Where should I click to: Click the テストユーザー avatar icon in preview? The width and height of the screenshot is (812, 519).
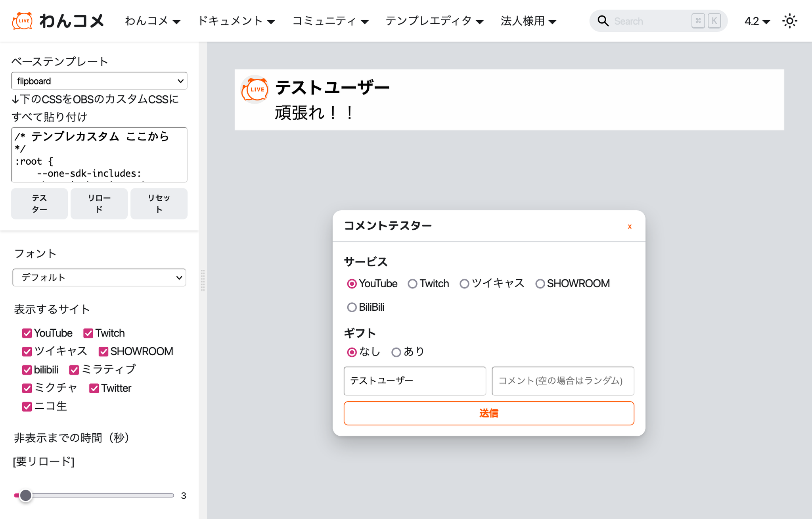point(255,90)
